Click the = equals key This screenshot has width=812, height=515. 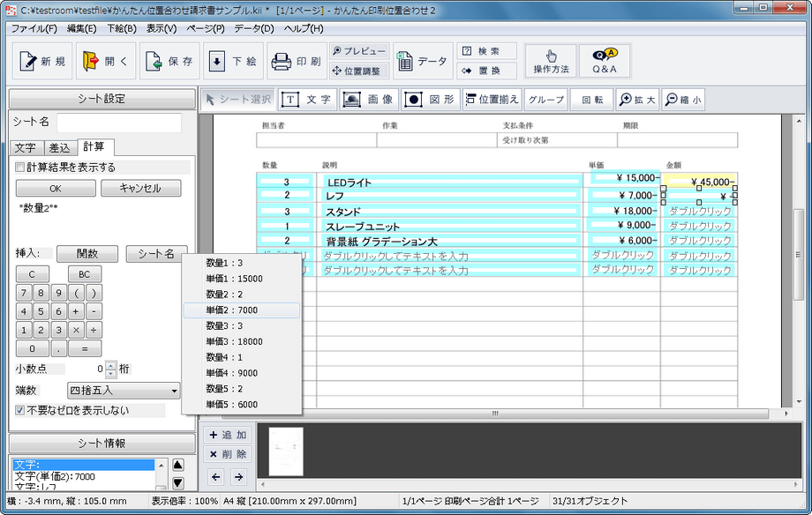[x=85, y=349]
